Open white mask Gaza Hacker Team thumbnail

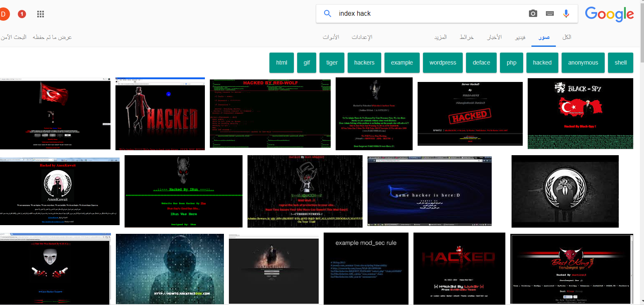(55, 269)
